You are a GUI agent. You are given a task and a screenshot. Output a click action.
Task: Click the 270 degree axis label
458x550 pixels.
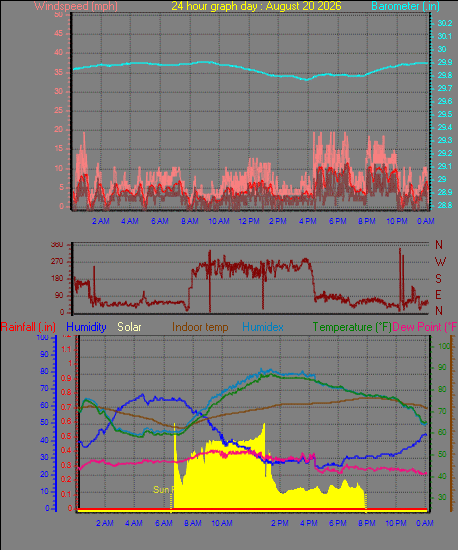click(x=57, y=262)
